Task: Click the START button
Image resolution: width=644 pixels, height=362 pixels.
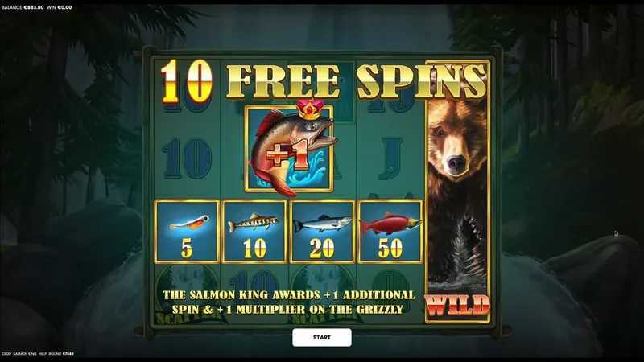Action: click(x=321, y=337)
